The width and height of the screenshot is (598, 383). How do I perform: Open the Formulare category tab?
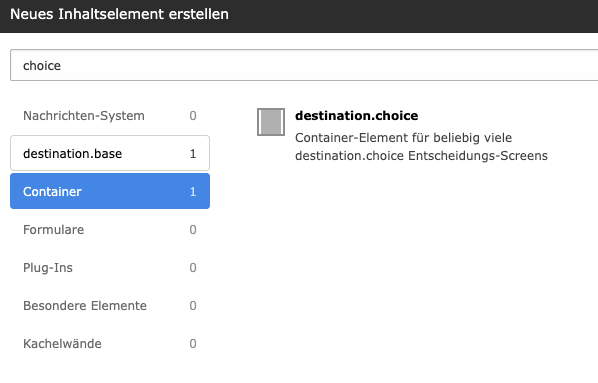point(110,230)
